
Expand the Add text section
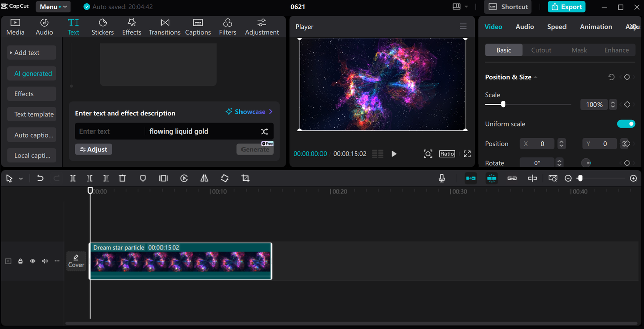pos(31,53)
